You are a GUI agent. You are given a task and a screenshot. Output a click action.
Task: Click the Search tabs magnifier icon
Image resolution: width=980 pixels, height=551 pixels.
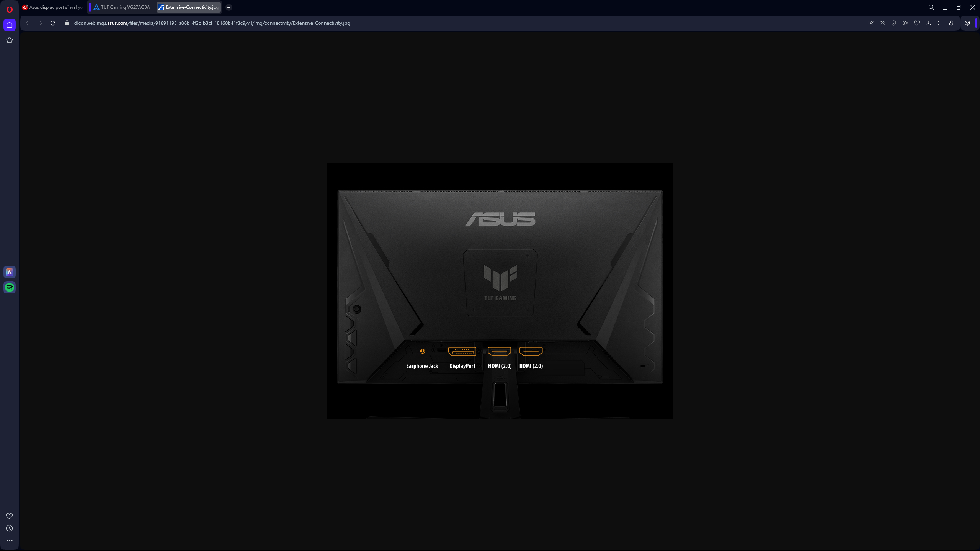click(931, 7)
